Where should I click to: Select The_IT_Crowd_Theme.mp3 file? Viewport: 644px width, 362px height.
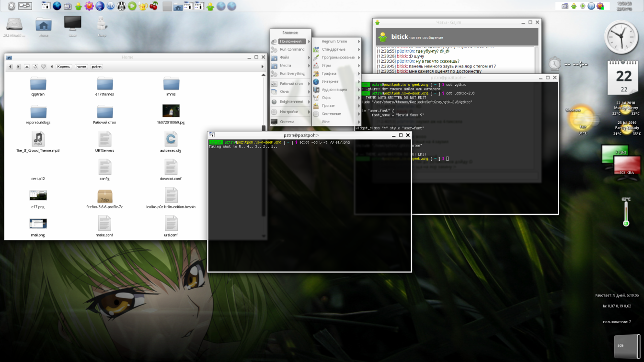[x=38, y=142]
